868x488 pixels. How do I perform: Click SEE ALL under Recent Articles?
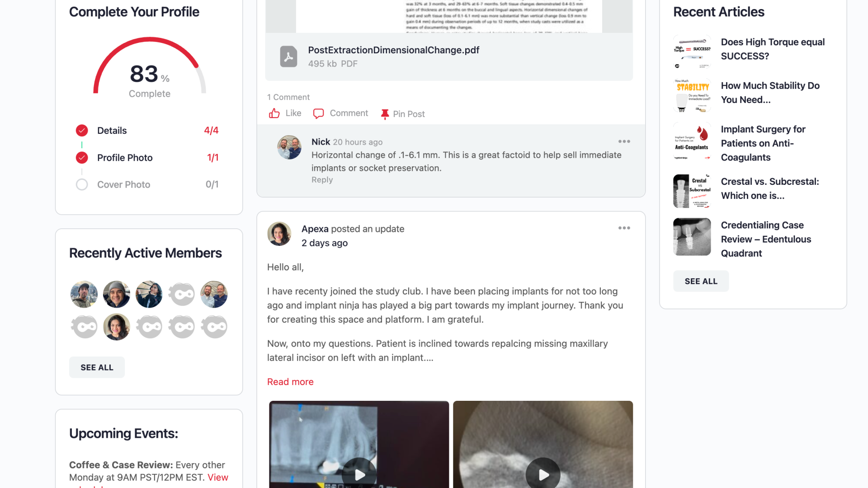[701, 281]
